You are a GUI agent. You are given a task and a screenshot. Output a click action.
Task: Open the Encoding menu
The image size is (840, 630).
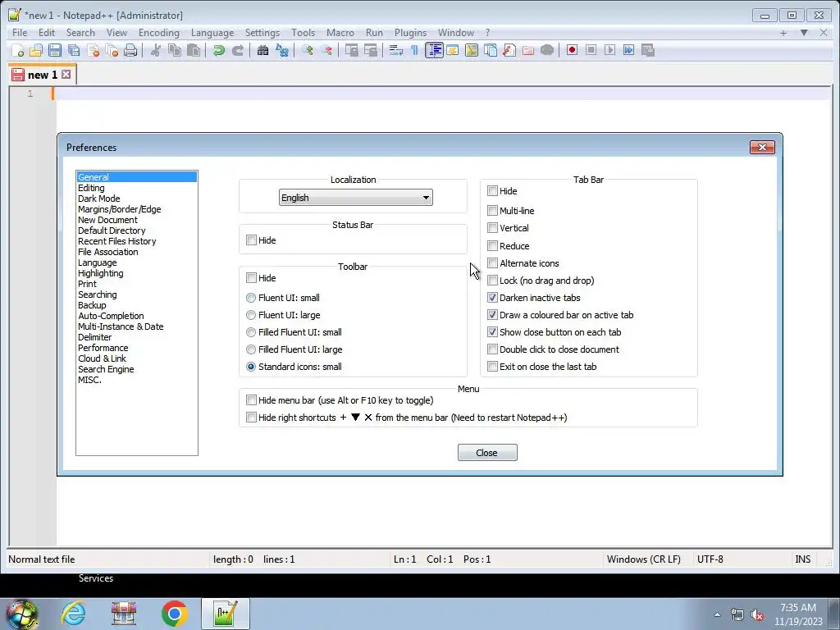(x=158, y=33)
